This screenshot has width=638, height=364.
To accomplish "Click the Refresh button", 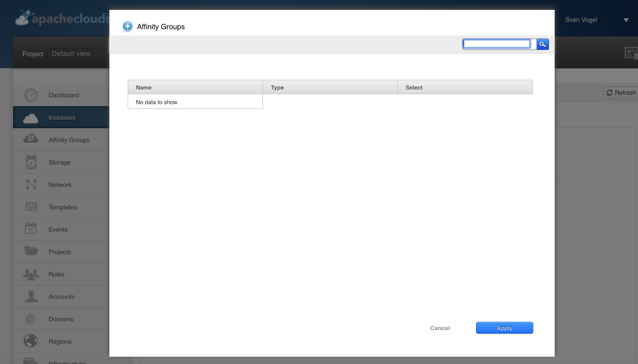I will pos(621,93).
